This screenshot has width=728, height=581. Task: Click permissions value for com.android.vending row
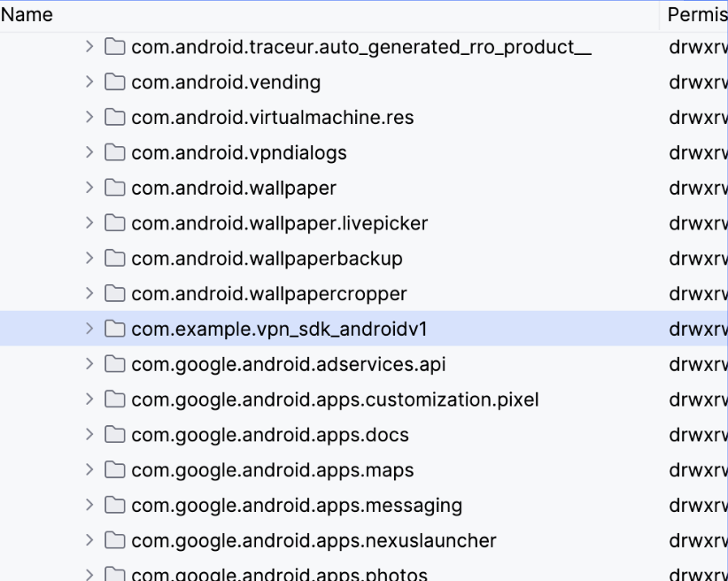click(697, 82)
